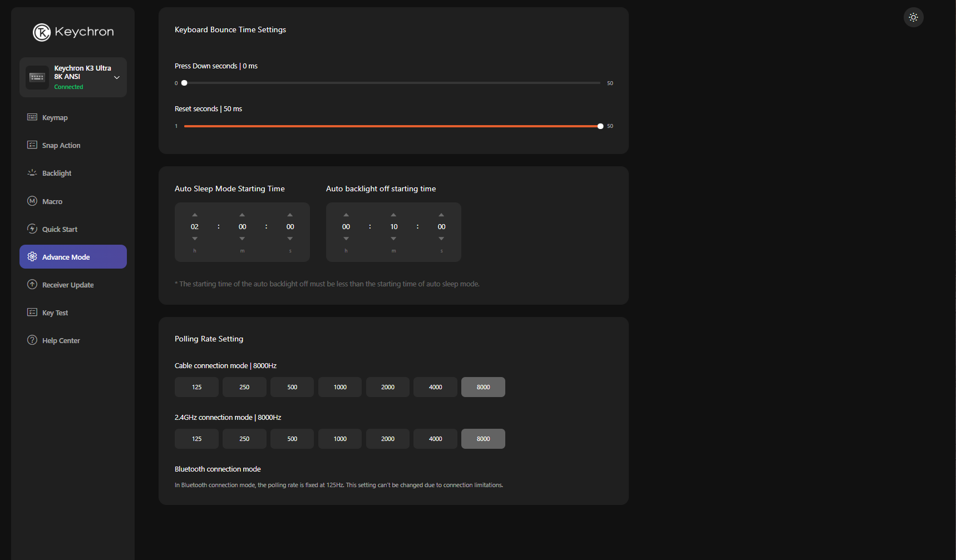This screenshot has width=956, height=560.
Task: Set cable polling rate to 250
Action: [244, 387]
